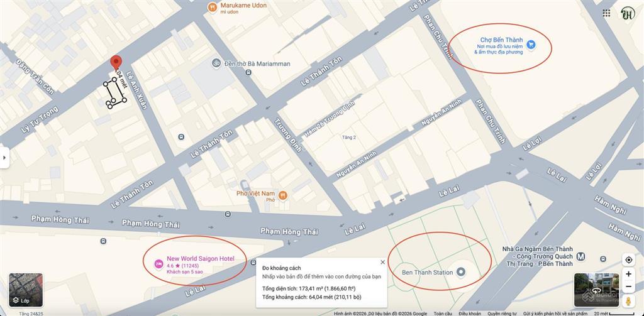The width and height of the screenshot is (644, 316).
Task: Click the Ben Thanh Station label
Action: pyautogui.click(x=427, y=273)
